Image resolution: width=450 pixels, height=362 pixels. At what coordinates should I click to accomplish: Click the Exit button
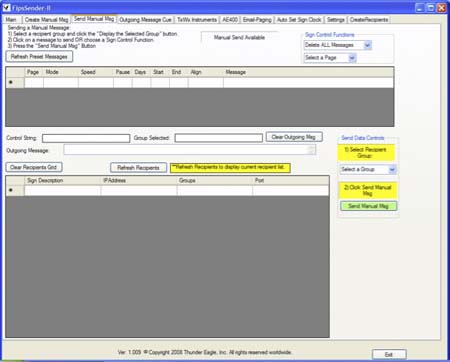tap(389, 355)
